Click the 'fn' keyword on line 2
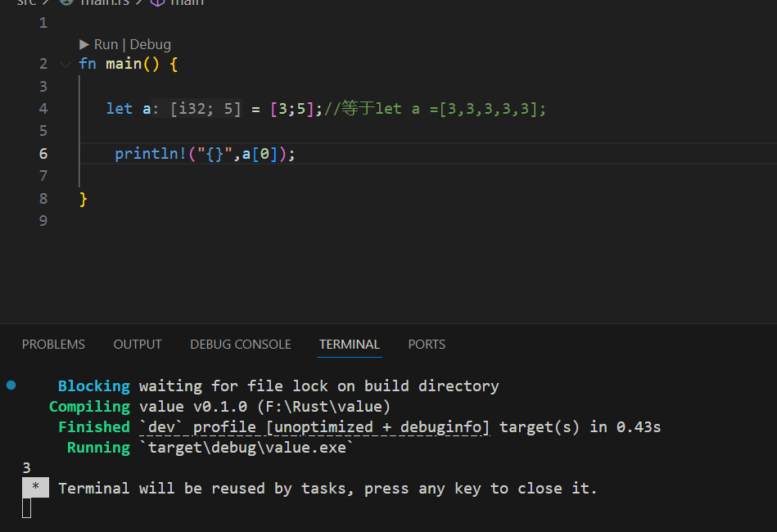Screen dimensions: 777x532 (88, 64)
